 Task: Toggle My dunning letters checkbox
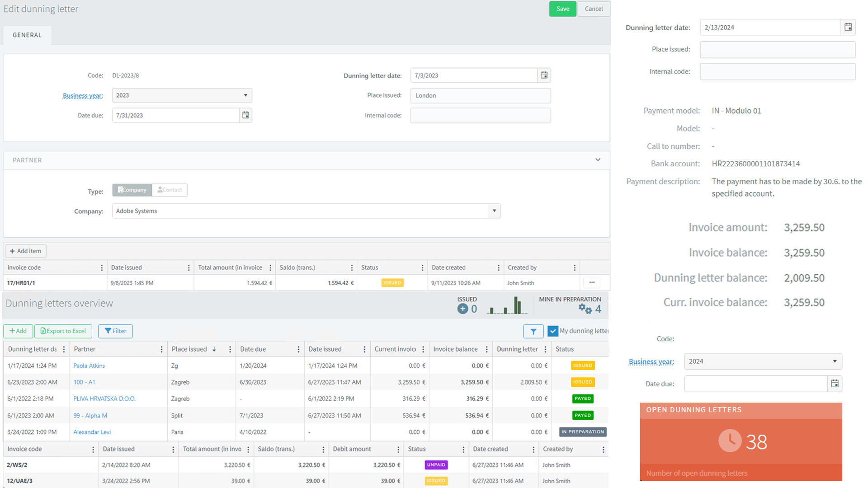pos(552,331)
